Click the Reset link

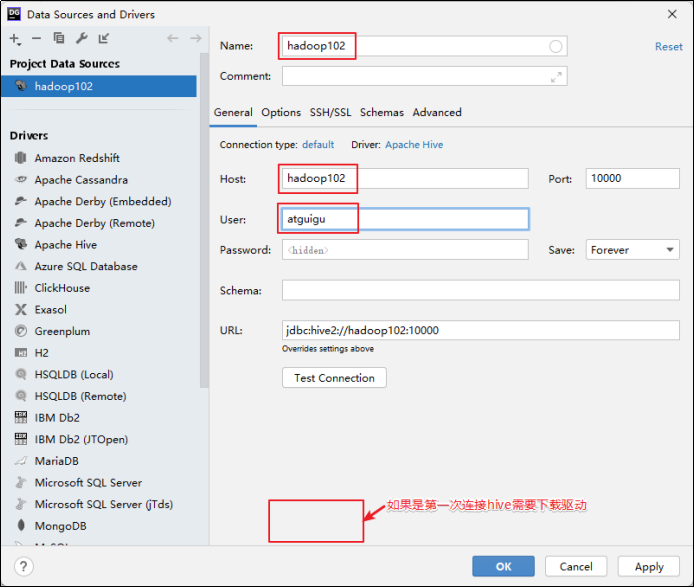668,47
